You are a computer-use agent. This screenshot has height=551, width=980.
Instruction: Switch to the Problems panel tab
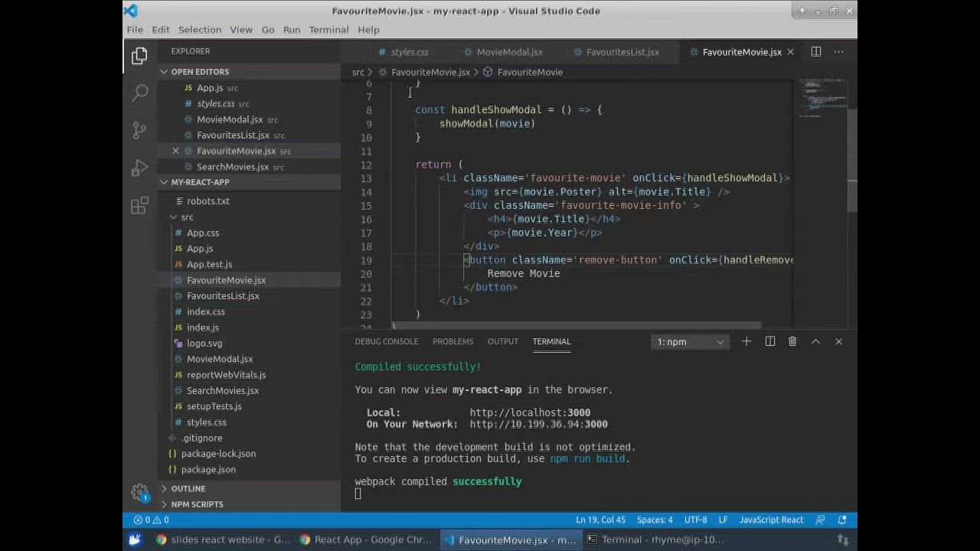click(452, 341)
